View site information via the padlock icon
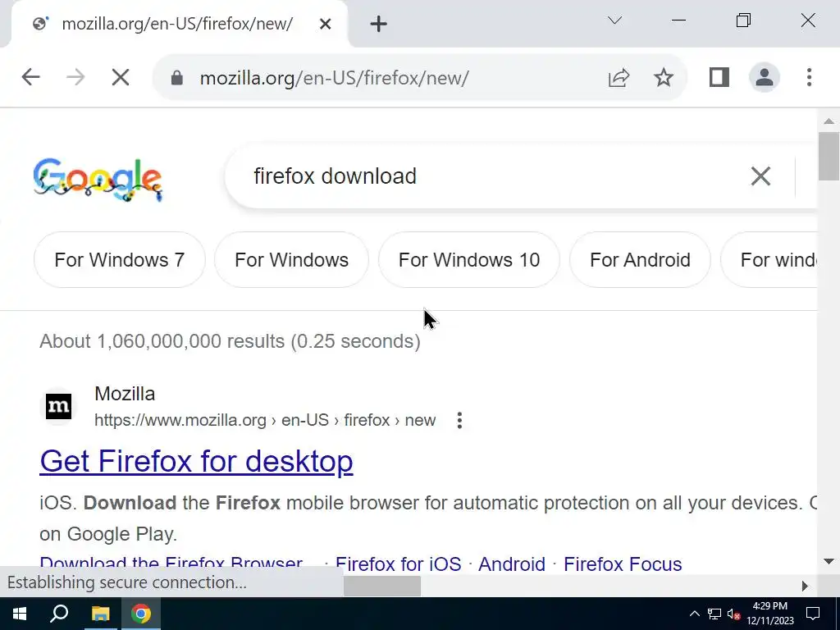Screen dimensions: 840x630 click(x=177, y=78)
